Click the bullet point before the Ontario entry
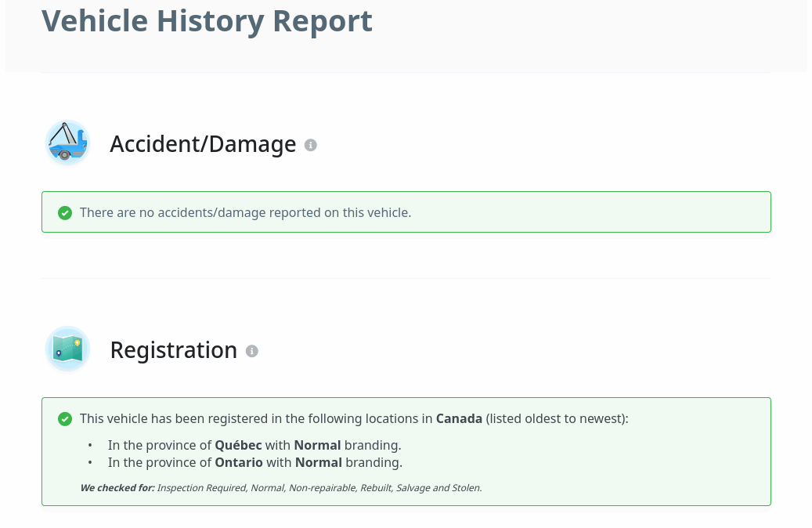 (90, 462)
